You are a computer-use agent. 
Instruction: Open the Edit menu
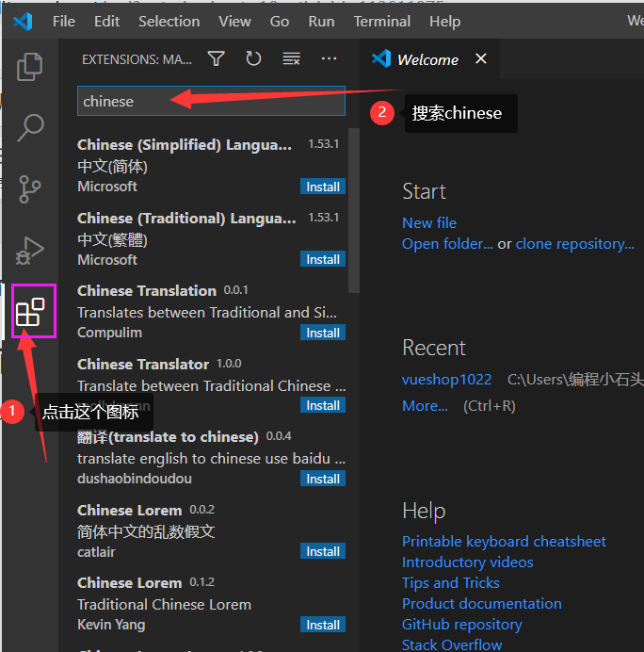coord(106,22)
